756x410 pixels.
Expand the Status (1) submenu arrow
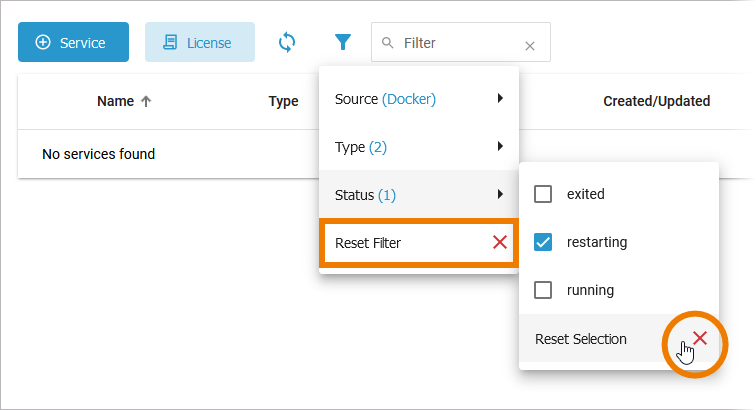499,194
